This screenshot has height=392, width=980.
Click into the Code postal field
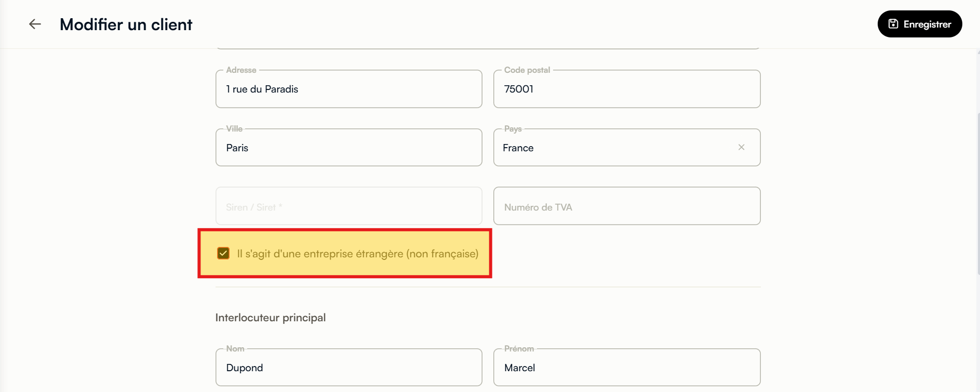coord(627,89)
